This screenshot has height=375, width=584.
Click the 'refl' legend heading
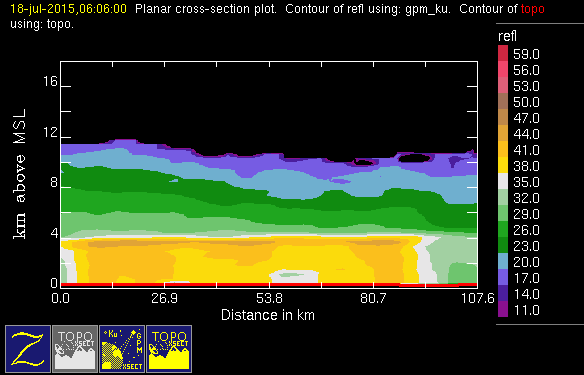(507, 36)
